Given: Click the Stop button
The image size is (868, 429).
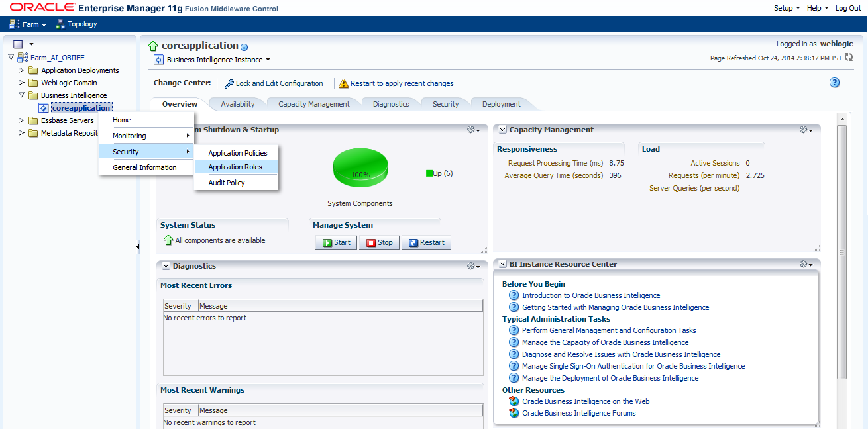Looking at the screenshot, I should [380, 242].
